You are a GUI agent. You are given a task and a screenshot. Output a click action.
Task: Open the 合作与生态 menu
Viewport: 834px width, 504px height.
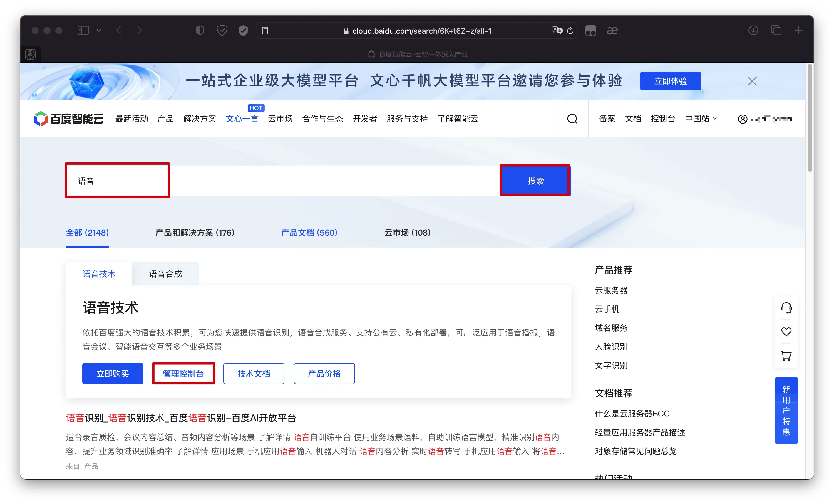point(323,119)
